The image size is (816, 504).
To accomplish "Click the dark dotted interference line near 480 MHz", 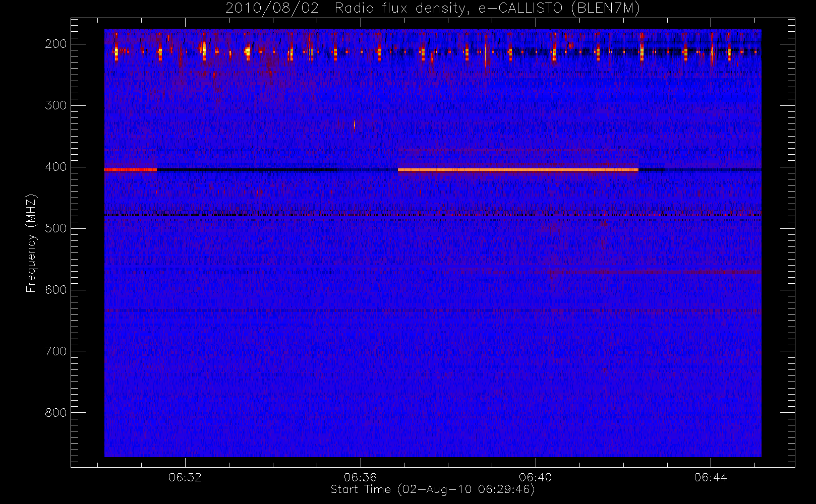I will point(433,215).
